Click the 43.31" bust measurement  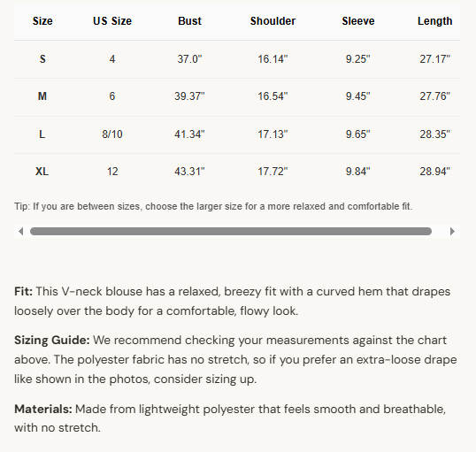click(x=189, y=172)
